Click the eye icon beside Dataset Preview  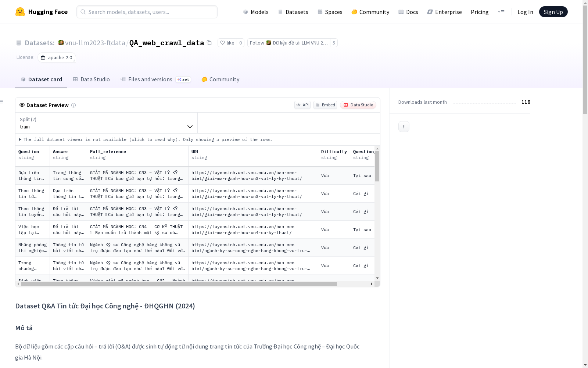pos(22,105)
